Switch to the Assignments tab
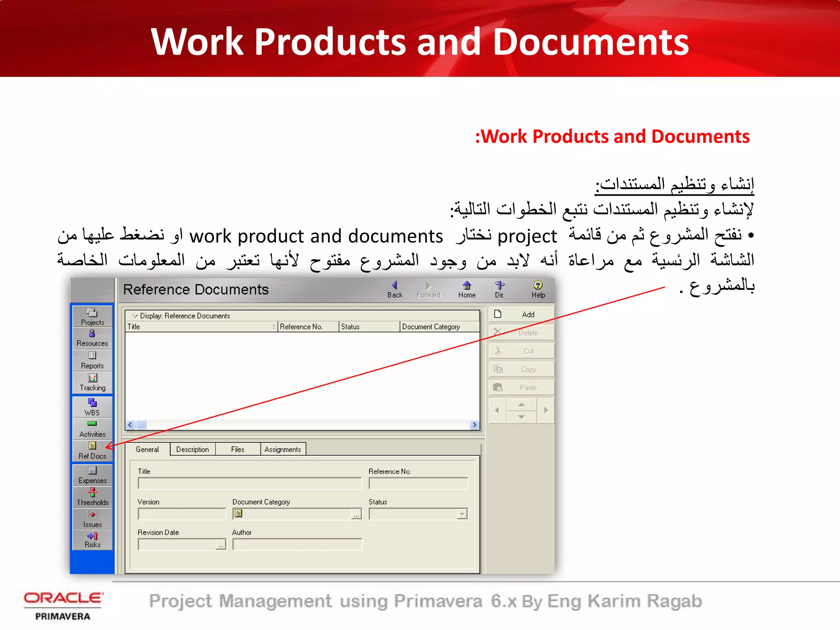The image size is (840, 630). click(283, 450)
